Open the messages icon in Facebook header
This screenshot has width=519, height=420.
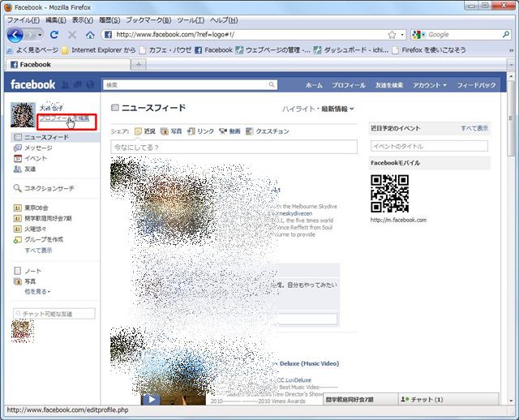(x=78, y=84)
